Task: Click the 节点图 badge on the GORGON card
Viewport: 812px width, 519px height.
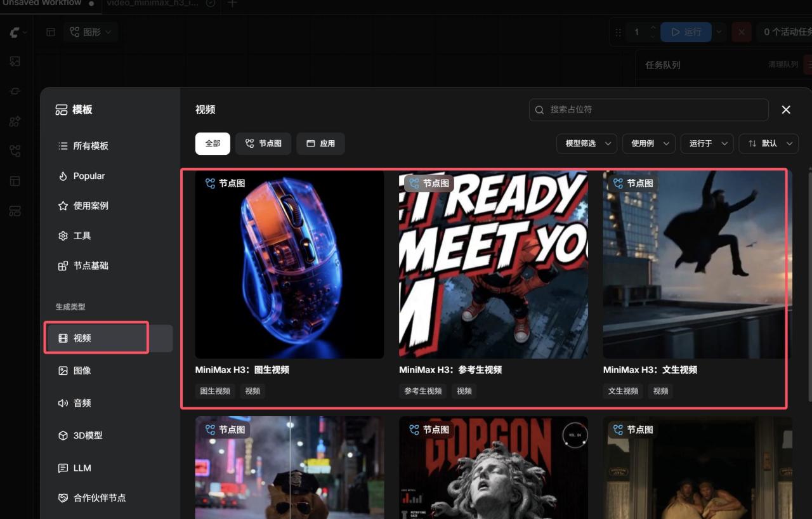Action: click(x=429, y=430)
